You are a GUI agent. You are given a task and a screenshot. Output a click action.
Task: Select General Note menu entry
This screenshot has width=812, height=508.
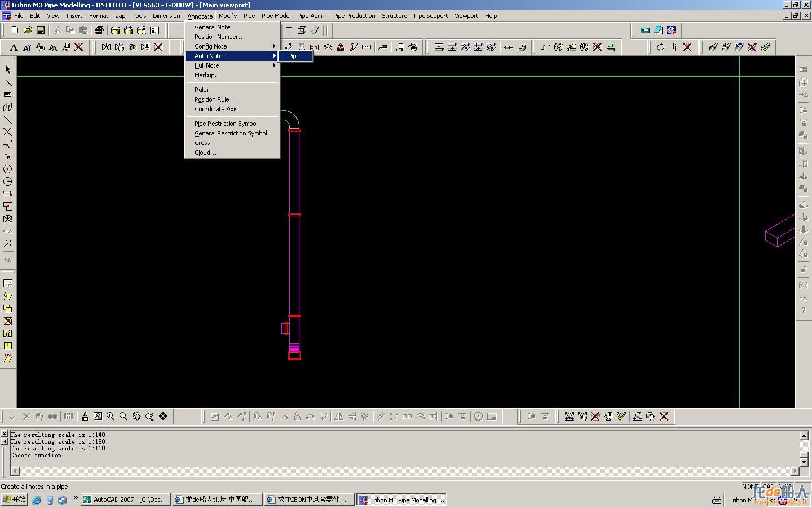(x=232, y=27)
